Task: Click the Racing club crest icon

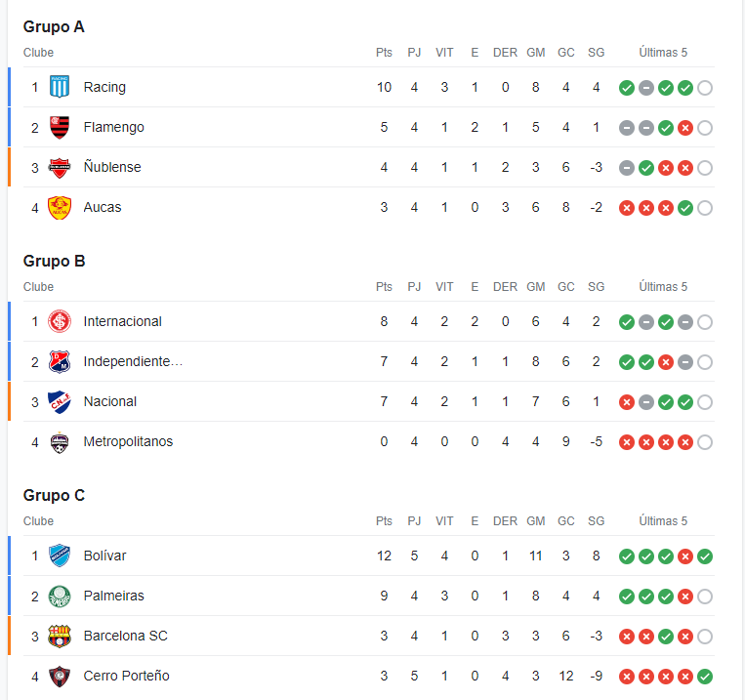Action: pos(60,87)
